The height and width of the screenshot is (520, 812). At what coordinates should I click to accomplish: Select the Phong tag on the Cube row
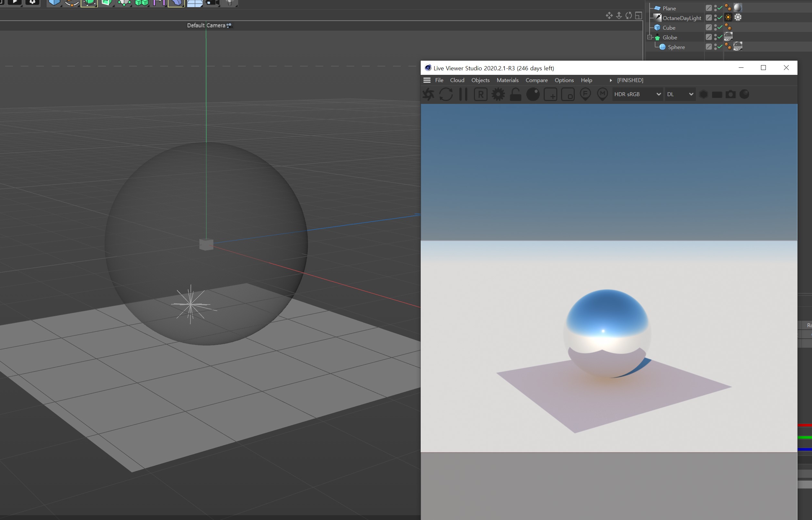(x=728, y=27)
